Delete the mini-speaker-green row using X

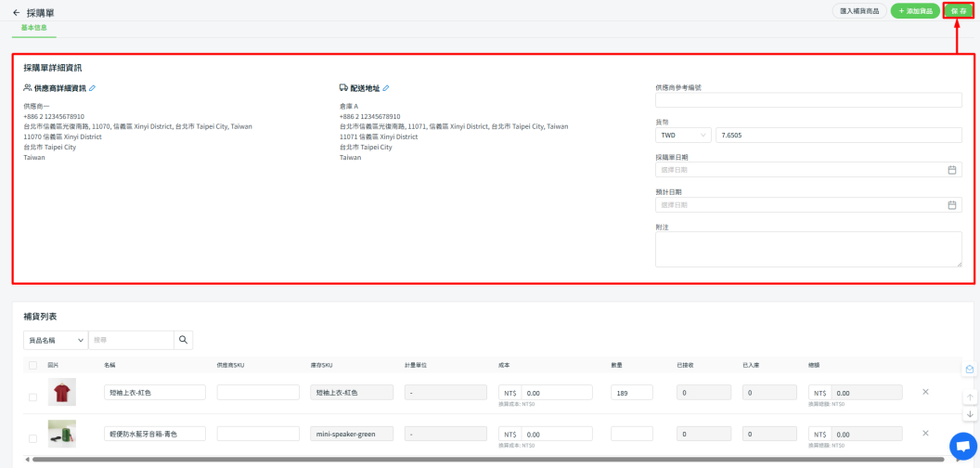click(925, 434)
